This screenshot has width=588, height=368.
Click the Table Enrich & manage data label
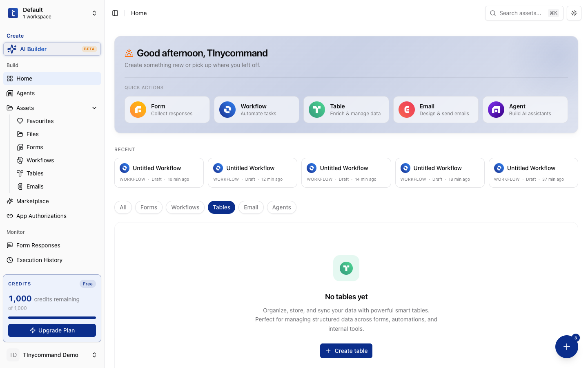pyautogui.click(x=355, y=110)
